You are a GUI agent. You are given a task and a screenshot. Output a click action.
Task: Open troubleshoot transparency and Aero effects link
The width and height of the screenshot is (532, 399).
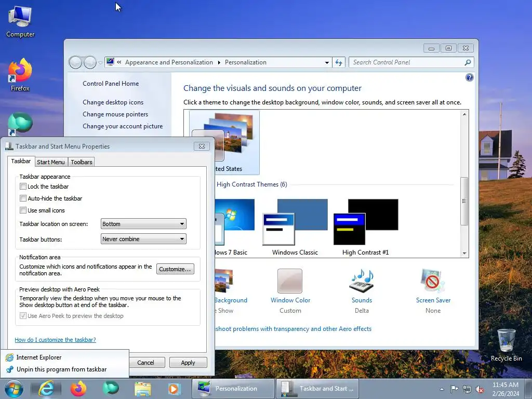point(294,328)
